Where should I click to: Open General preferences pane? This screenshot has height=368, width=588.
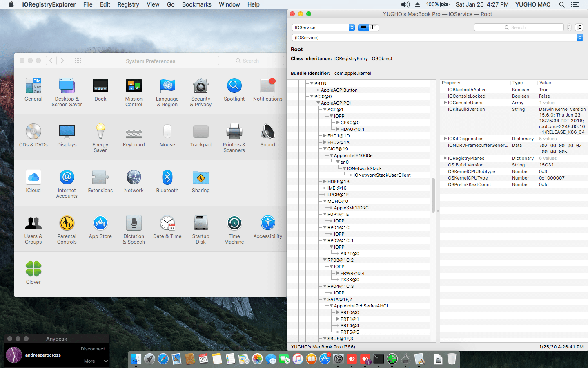[33, 90]
